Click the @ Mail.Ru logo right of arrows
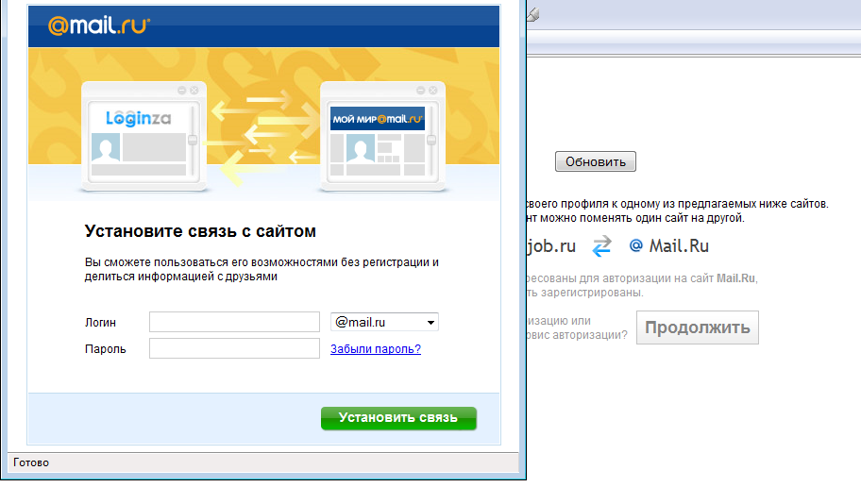This screenshot has height=504, width=861. 669,246
